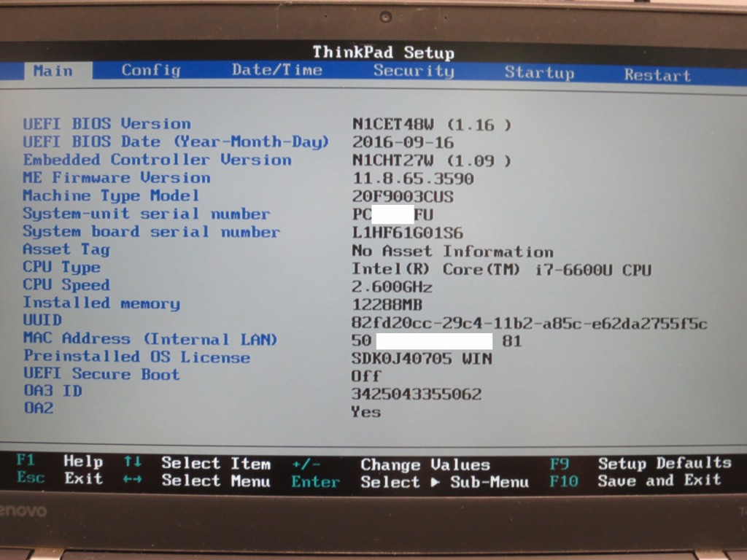Click the left/right arrows icon for Select Menu
Screen dimensions: 747x560
click(x=132, y=480)
